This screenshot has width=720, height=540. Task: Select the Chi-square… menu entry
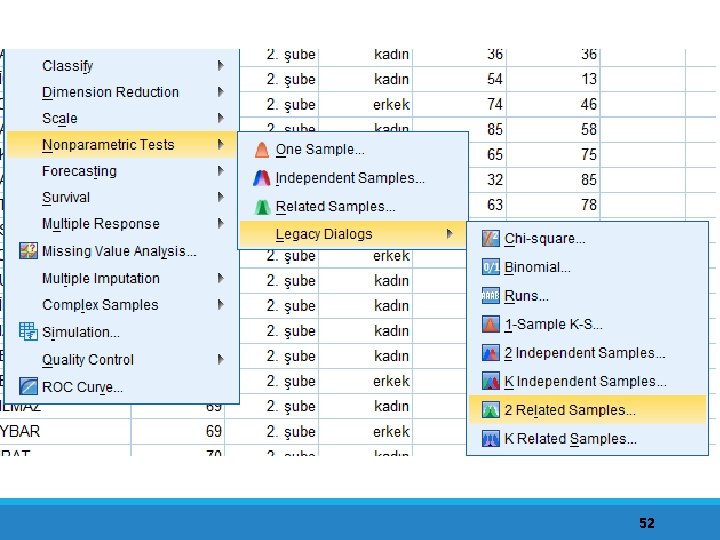point(587,239)
